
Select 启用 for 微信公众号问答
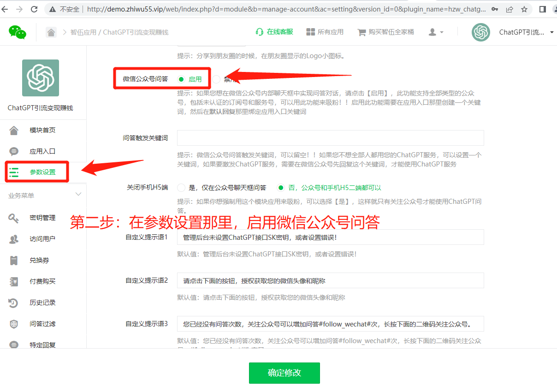pos(181,79)
